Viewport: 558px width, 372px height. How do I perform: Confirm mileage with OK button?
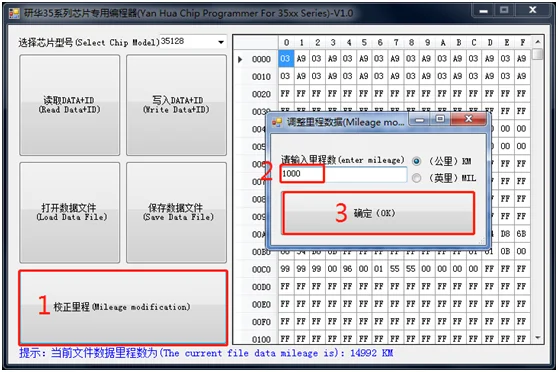[378, 213]
